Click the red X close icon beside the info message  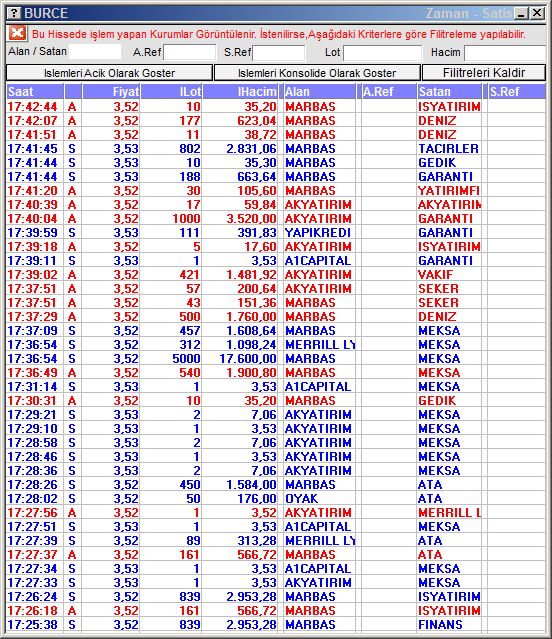(17, 33)
